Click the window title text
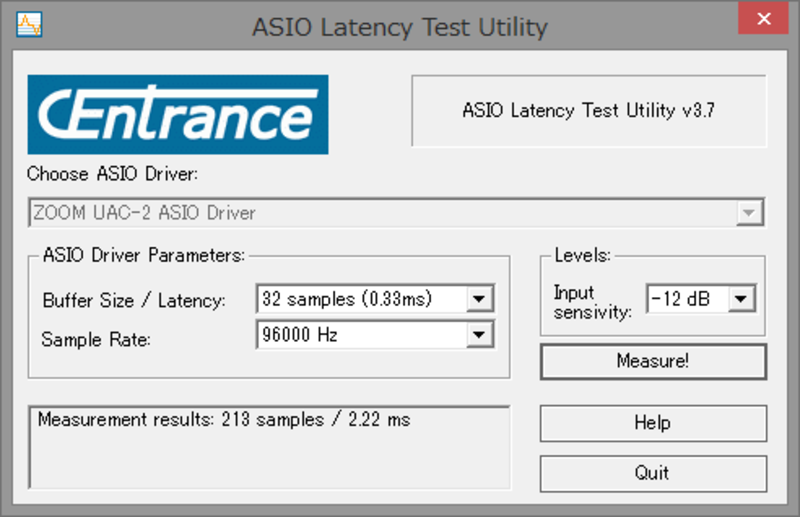 point(400,27)
